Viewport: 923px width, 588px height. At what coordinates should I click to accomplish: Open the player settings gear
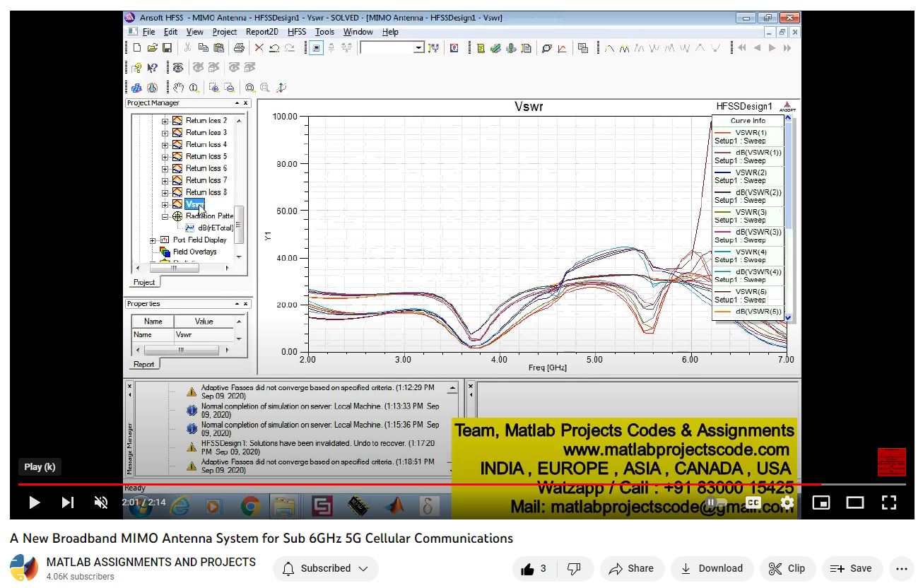(x=787, y=502)
